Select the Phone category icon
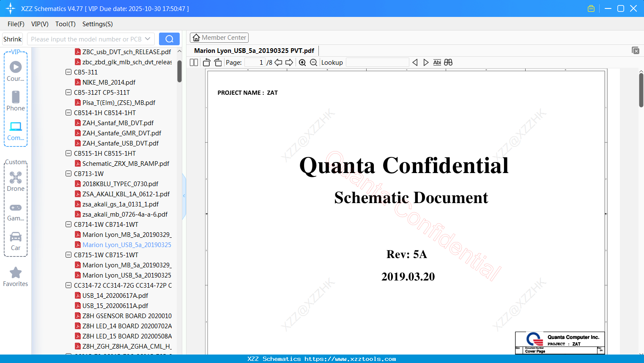 (16, 101)
